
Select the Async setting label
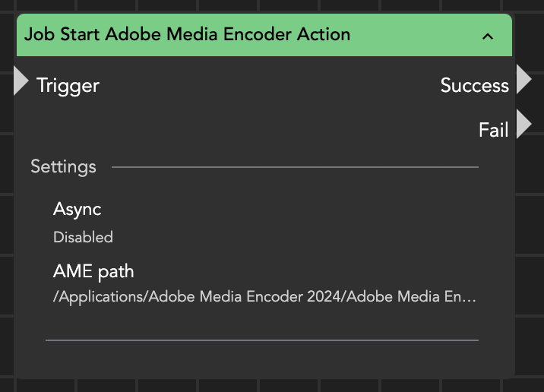(x=77, y=209)
